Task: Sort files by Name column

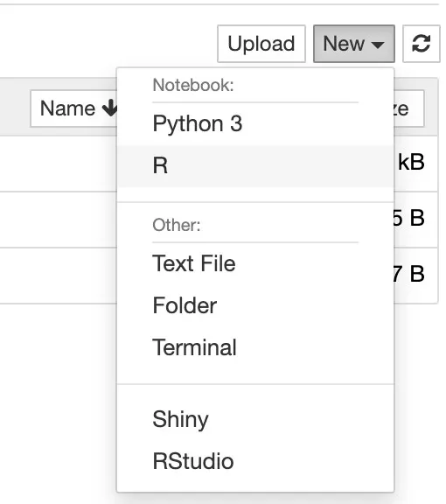Action: tap(74, 108)
